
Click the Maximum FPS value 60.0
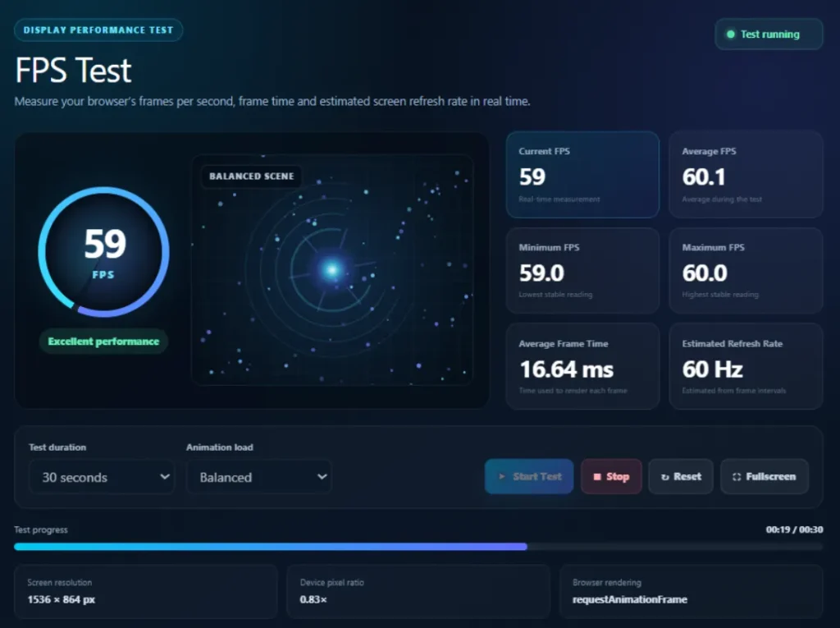point(705,273)
